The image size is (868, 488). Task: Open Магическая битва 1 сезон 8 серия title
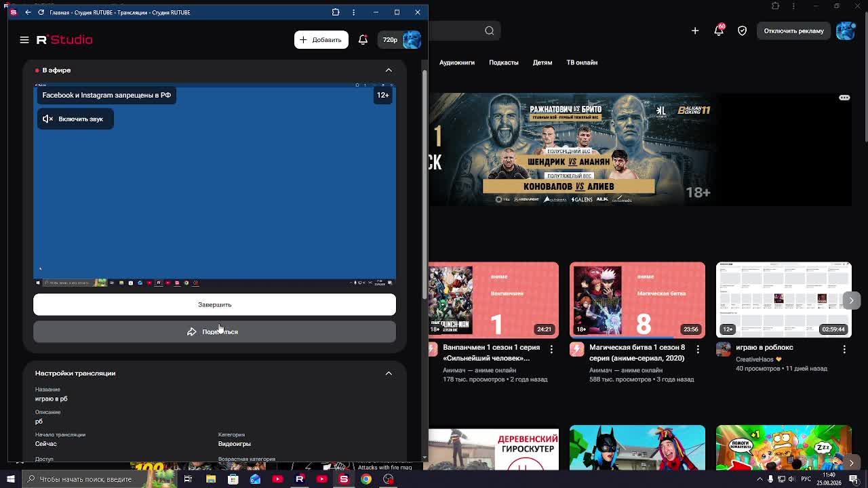tap(637, 352)
